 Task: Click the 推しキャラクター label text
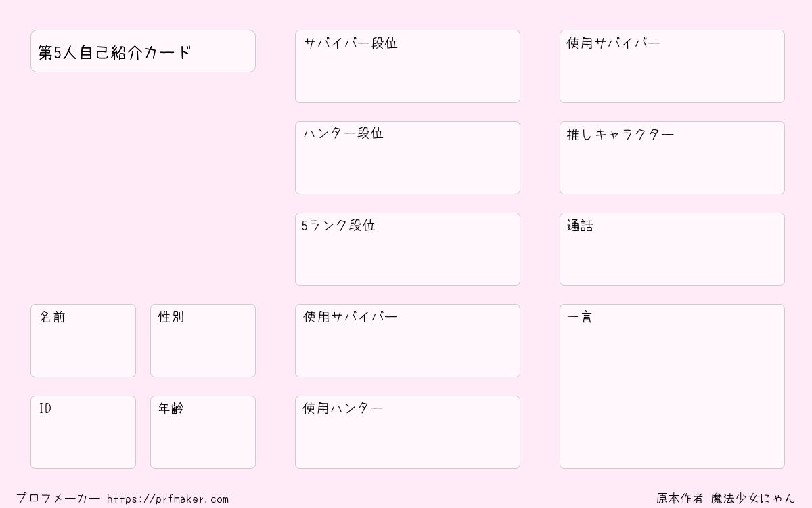pyautogui.click(x=621, y=134)
